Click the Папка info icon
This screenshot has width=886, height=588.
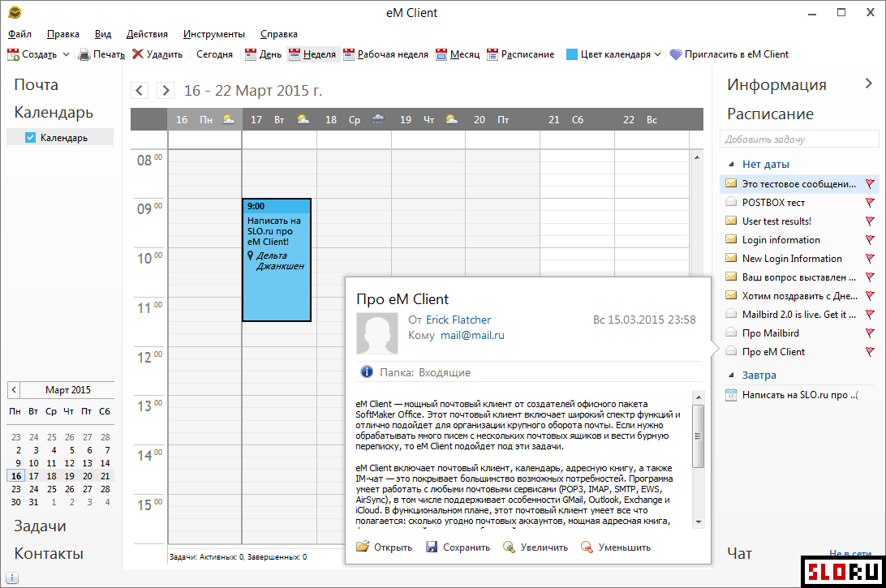tap(367, 371)
